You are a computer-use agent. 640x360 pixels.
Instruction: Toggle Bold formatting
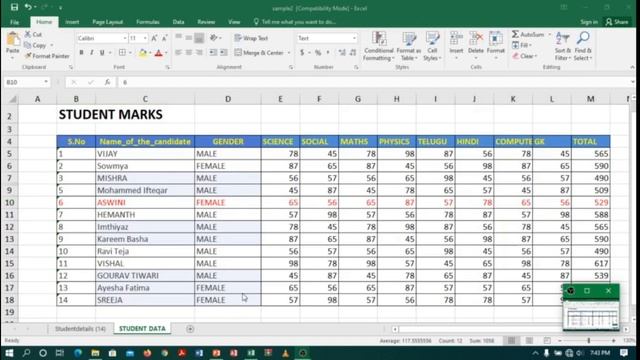pyautogui.click(x=81, y=53)
